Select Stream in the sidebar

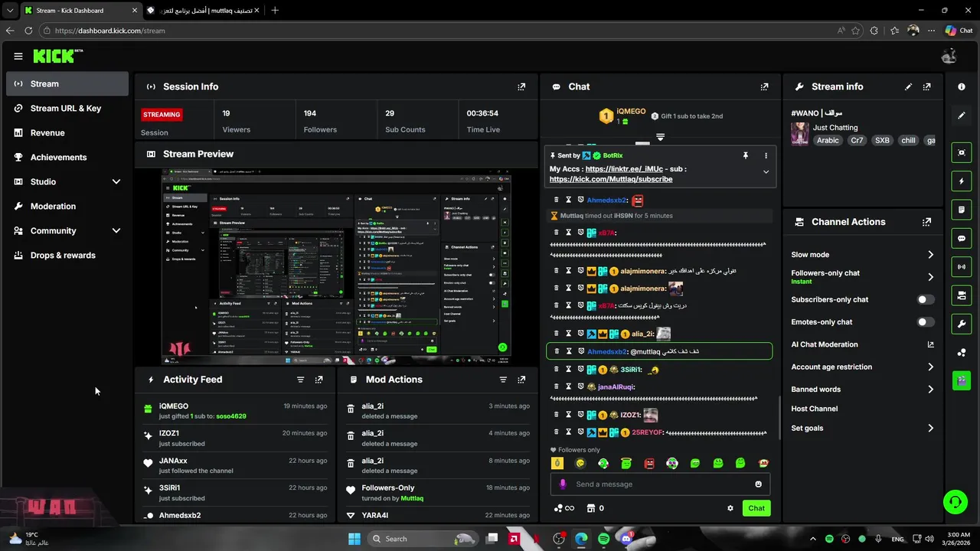(x=67, y=83)
